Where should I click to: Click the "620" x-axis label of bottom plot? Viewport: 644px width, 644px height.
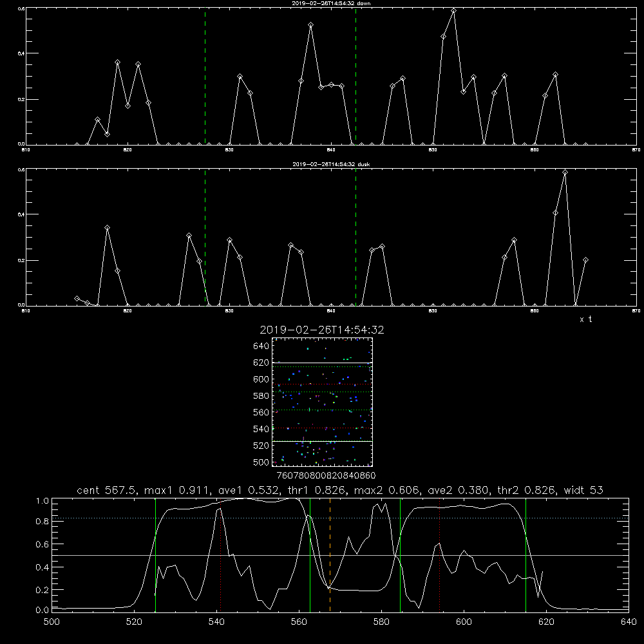click(546, 622)
